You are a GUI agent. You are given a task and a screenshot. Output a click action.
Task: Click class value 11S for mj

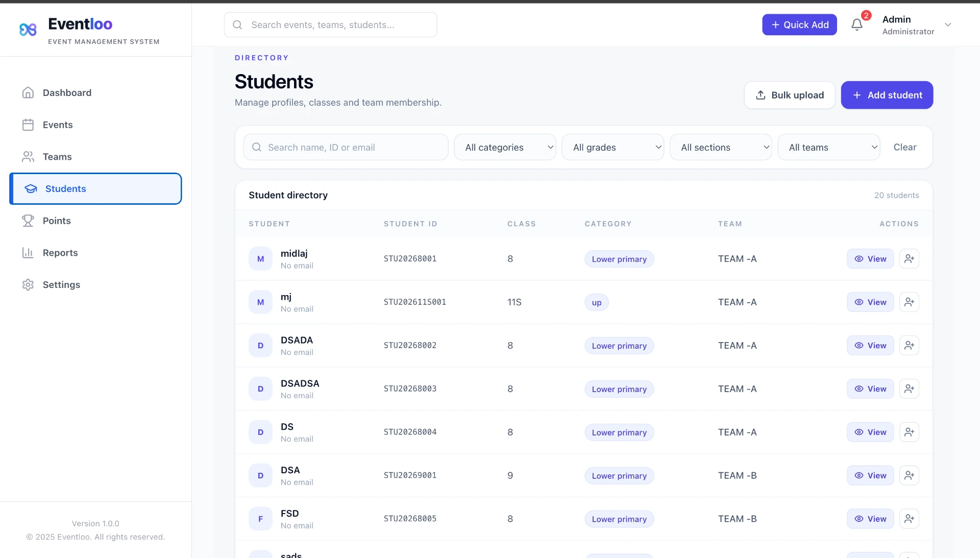[x=514, y=302]
